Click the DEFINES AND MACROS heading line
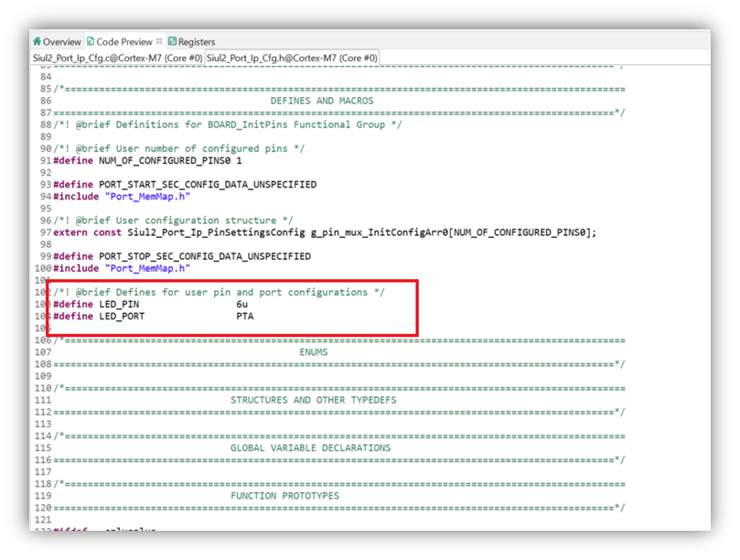Image resolution: width=740 pixels, height=560 pixels. click(x=321, y=101)
